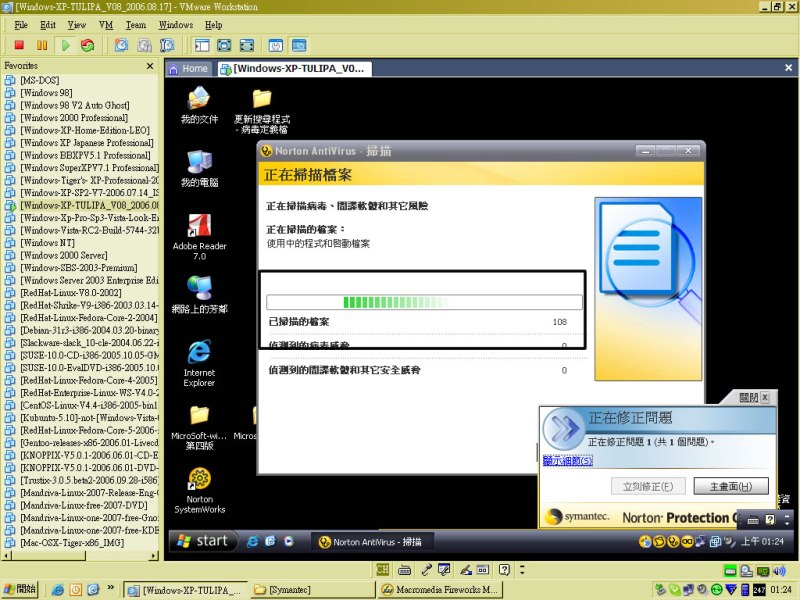Click the Take Snapshot toolbar icon

pyautogui.click(x=121, y=45)
